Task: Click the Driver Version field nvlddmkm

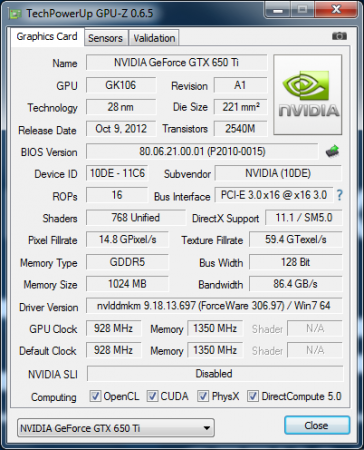Action: (214, 306)
